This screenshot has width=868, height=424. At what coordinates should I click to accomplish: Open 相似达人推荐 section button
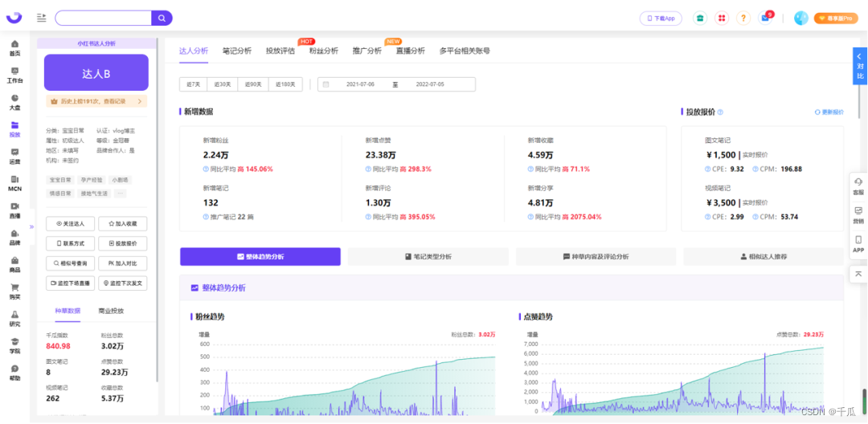click(764, 256)
